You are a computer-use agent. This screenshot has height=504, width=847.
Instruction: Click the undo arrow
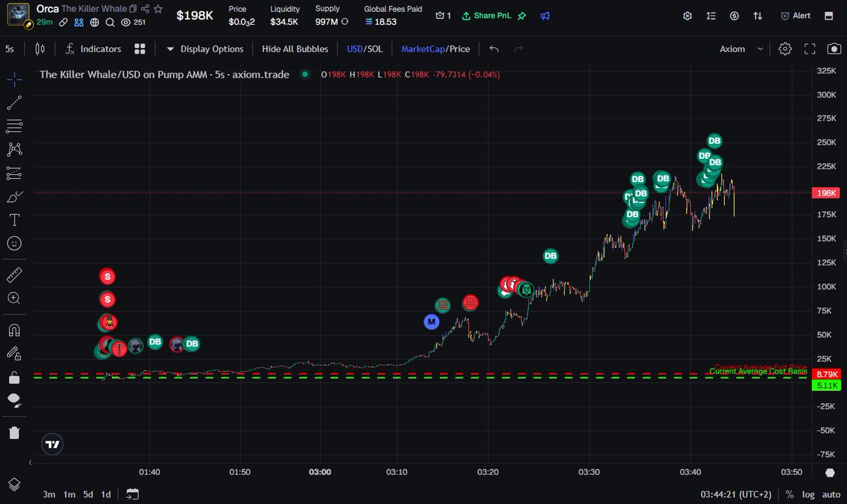coord(494,49)
